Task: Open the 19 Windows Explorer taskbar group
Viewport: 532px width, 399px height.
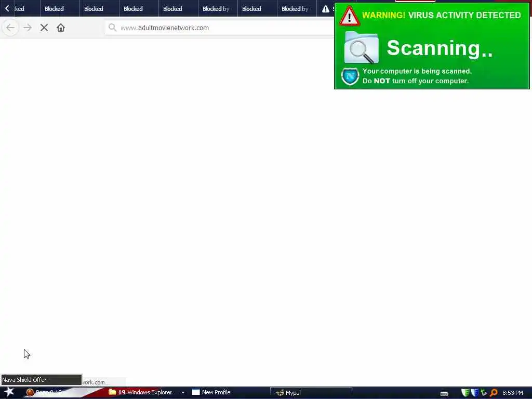Action: [x=140, y=392]
